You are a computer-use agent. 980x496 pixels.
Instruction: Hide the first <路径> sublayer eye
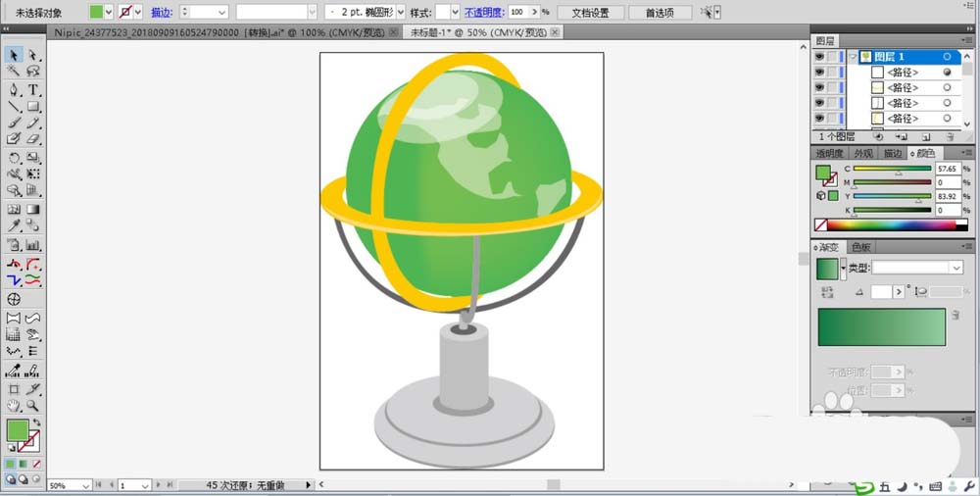point(818,73)
